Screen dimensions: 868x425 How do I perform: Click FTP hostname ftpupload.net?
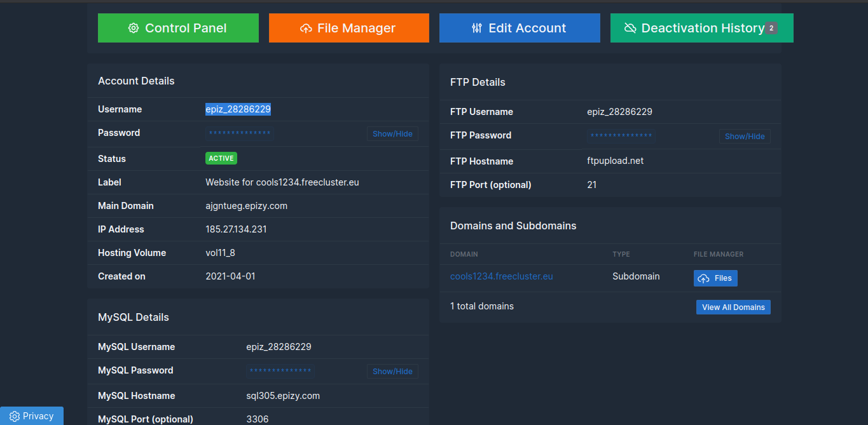click(x=616, y=161)
